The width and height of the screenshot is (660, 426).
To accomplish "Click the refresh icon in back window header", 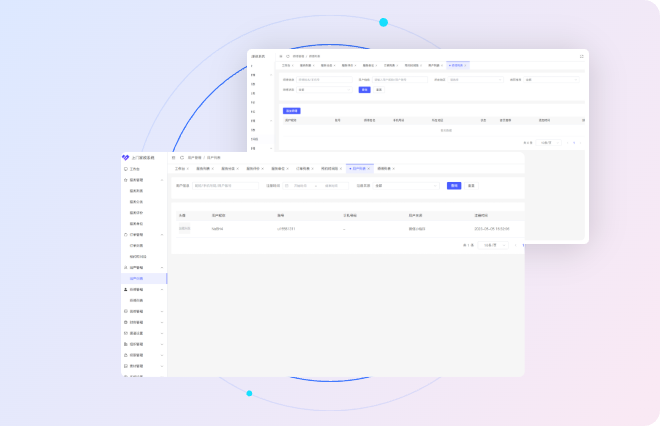I will (x=288, y=56).
